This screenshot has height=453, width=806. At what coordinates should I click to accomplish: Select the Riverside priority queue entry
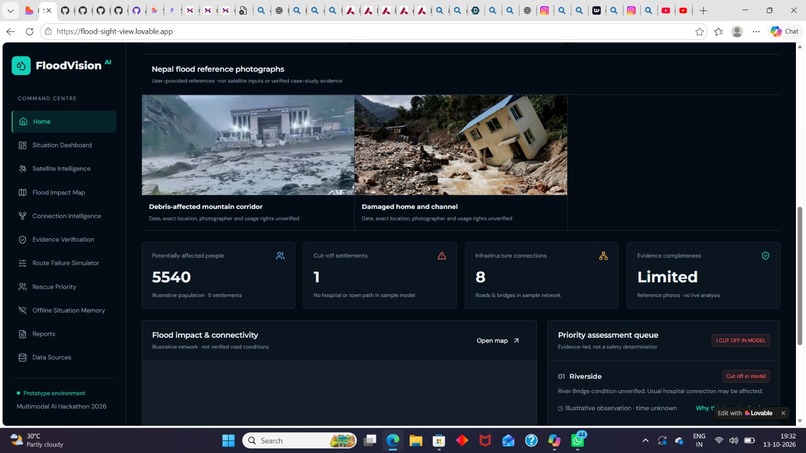point(663,392)
